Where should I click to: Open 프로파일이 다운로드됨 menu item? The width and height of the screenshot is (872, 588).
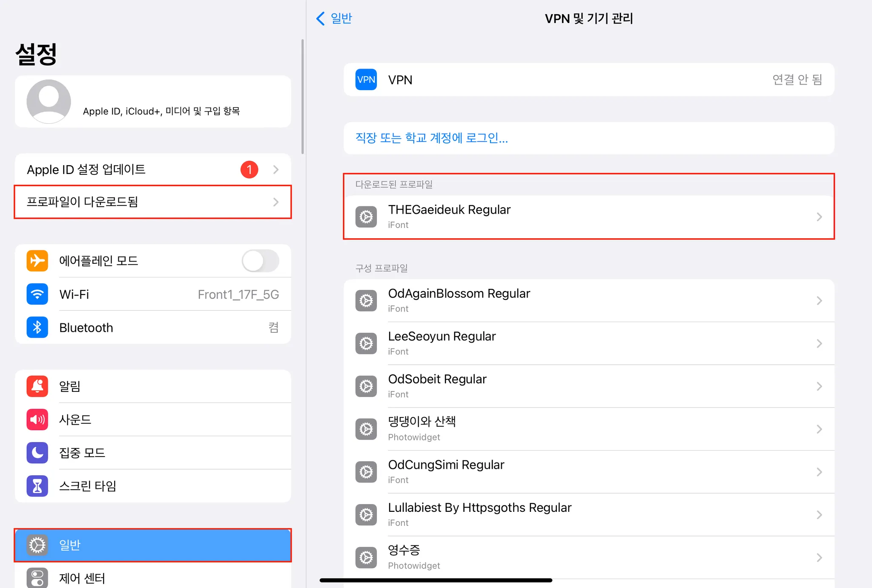[x=153, y=202]
